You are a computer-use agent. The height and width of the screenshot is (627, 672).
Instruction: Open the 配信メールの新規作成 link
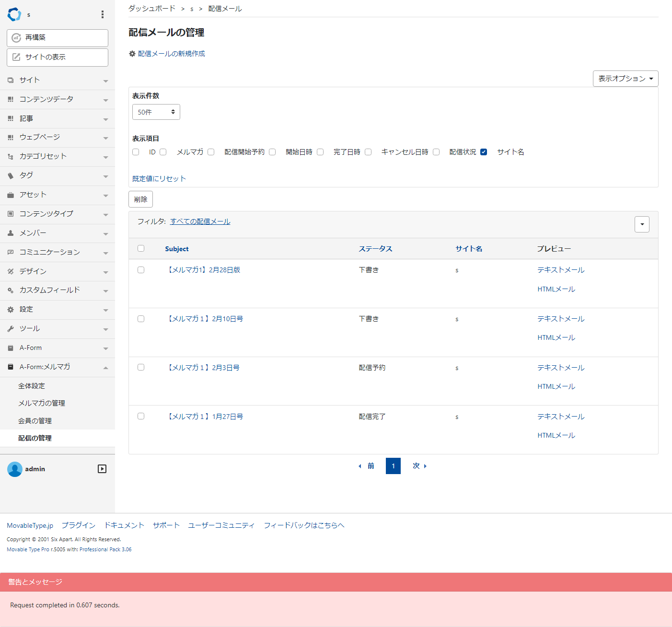pos(171,54)
